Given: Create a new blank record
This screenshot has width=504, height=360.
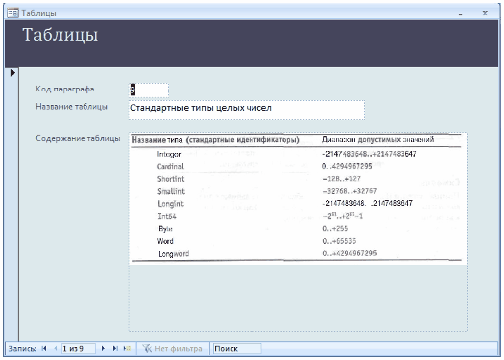Looking at the screenshot, I should [127, 349].
